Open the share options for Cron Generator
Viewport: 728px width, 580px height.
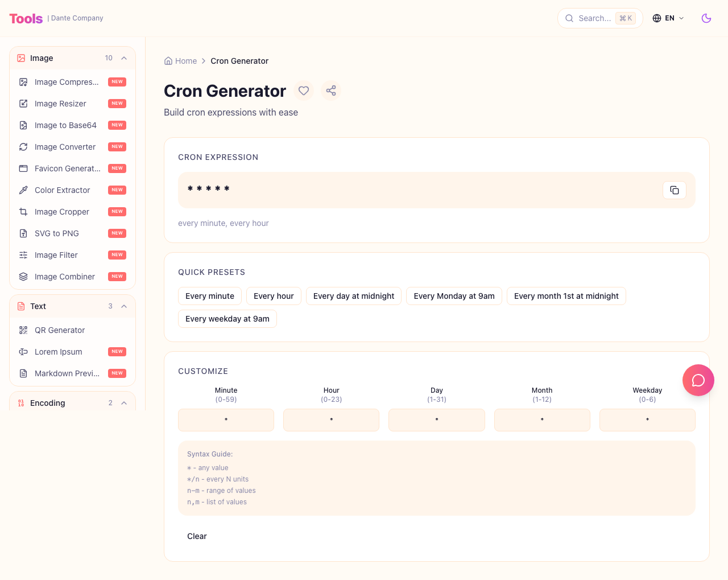click(331, 91)
